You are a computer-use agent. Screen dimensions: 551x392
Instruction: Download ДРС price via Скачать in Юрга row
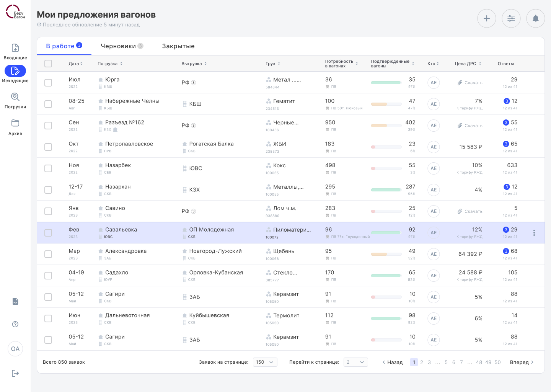pyautogui.click(x=470, y=83)
